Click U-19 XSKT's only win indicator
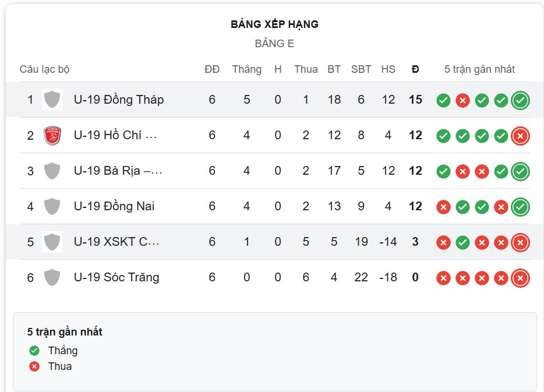The width and height of the screenshot is (544, 392). pyautogui.click(x=462, y=242)
